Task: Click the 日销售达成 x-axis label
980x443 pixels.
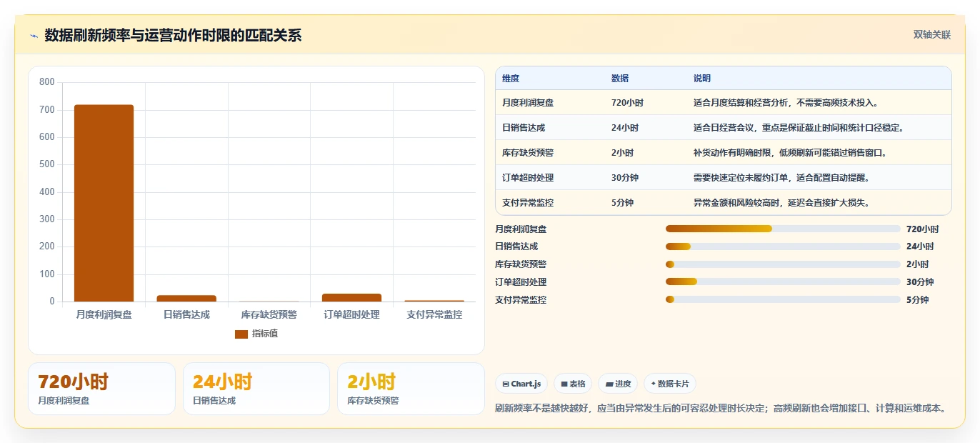Action: click(x=186, y=314)
